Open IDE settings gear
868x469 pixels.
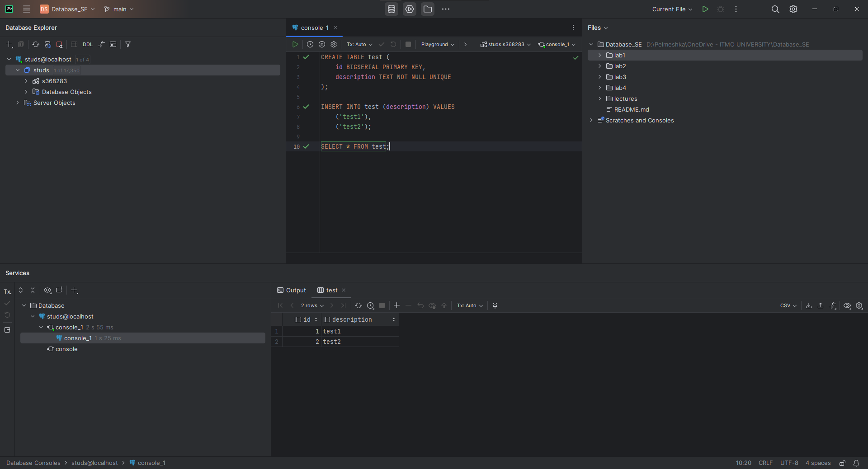pos(793,9)
